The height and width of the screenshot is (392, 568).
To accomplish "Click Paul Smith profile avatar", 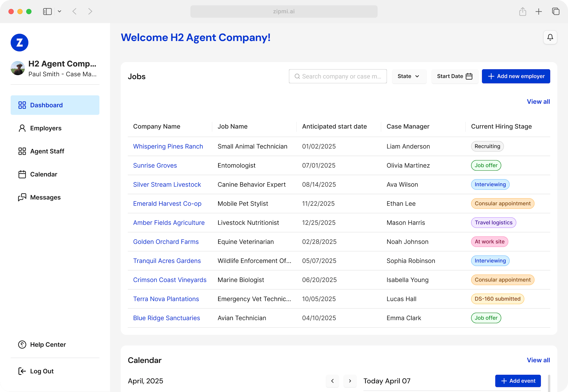I will 18,68.
